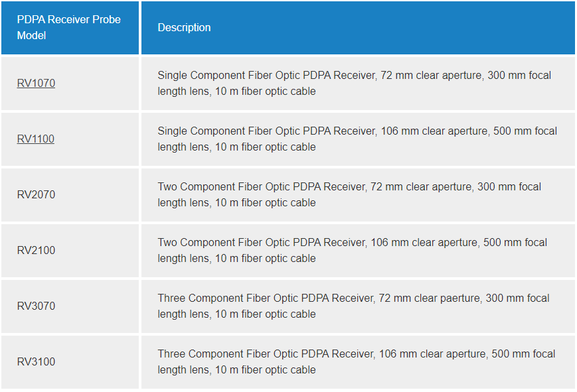
Task: Click the Description column header
Action: [x=184, y=28]
